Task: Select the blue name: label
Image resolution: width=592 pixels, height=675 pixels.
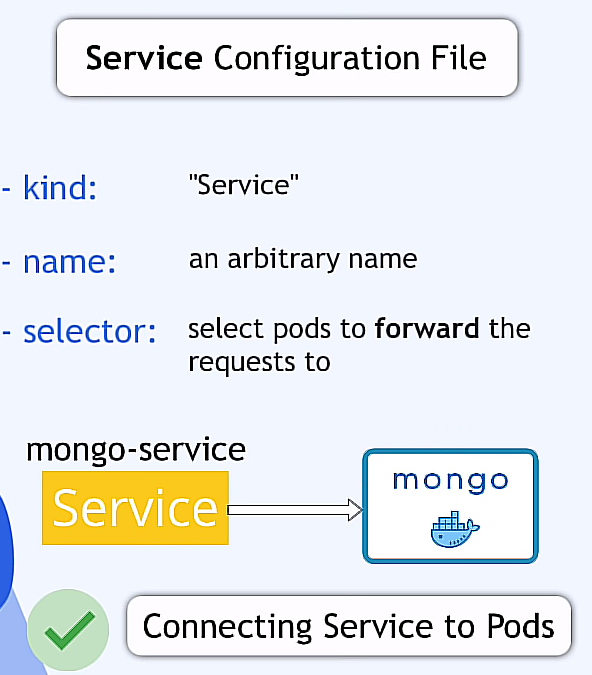Action: [69, 262]
